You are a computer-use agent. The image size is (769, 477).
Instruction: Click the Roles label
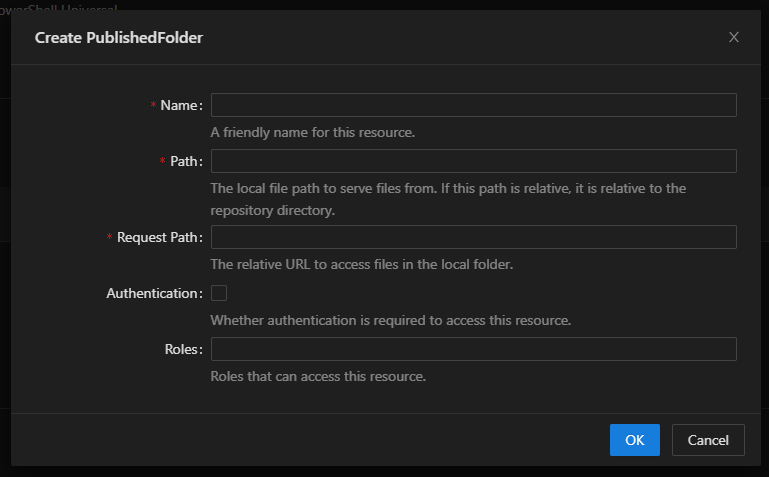186,350
